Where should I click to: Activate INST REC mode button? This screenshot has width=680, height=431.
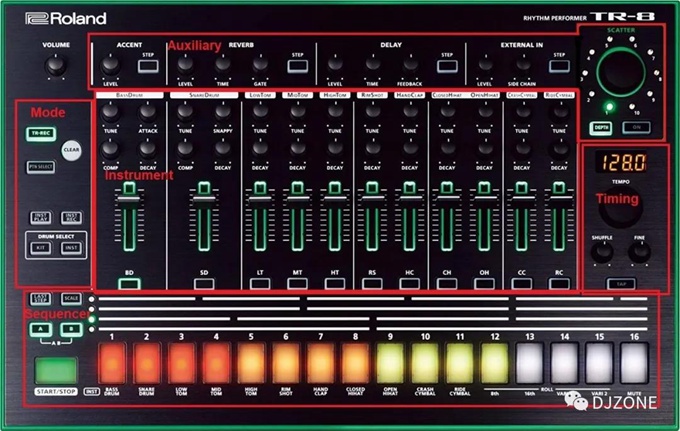click(71, 217)
